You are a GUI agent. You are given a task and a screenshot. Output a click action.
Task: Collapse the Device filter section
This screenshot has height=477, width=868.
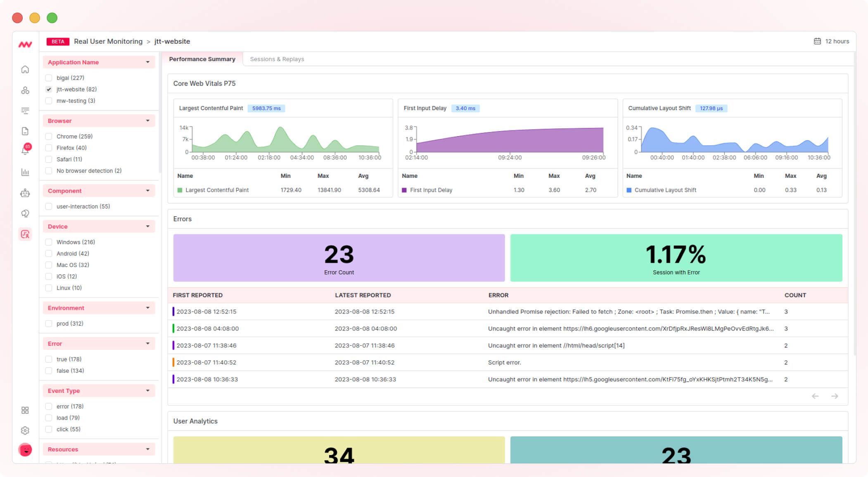tap(148, 226)
